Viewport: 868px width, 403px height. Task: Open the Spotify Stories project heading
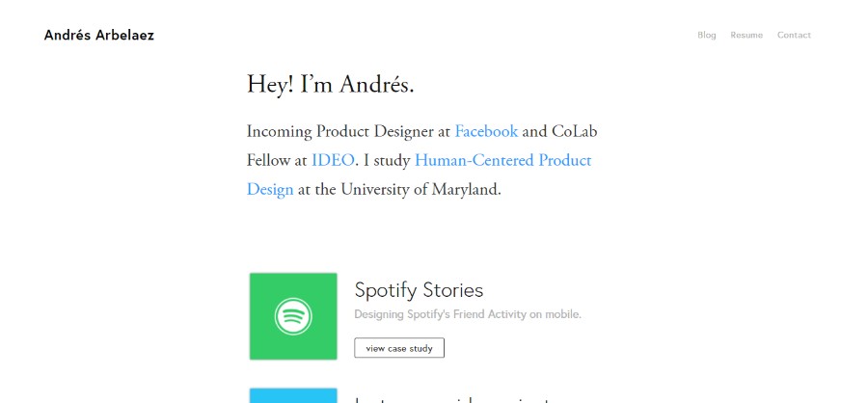(419, 290)
